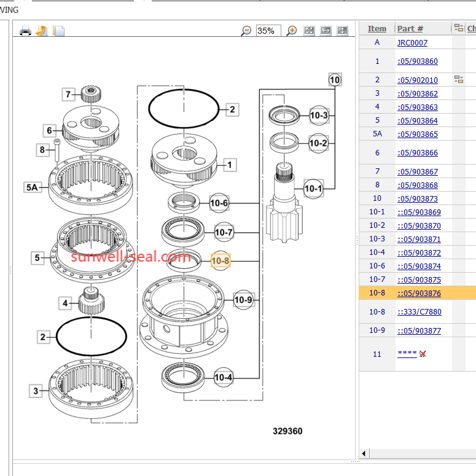
Task: Select the highlighted 10-8 callout on diagram
Action: point(220,261)
